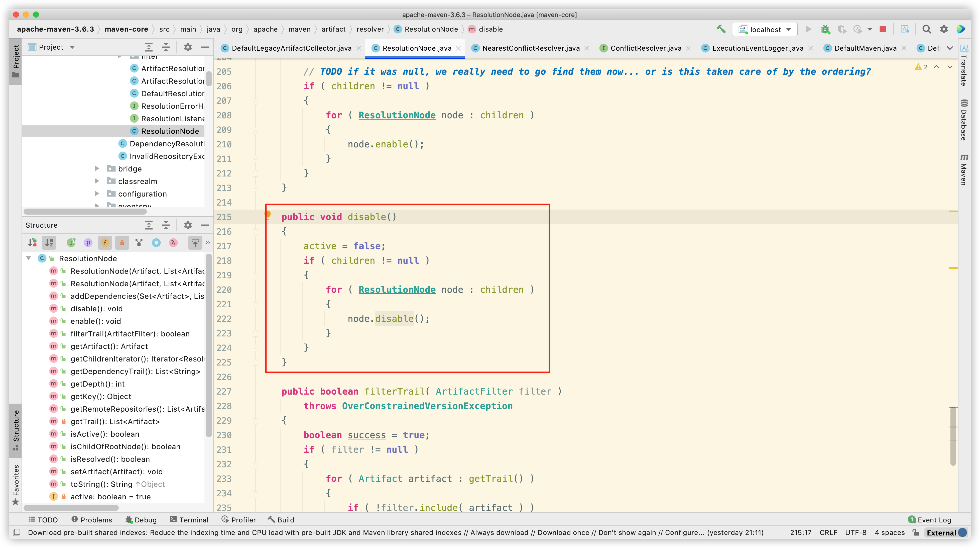Hide the Project panel
The image size is (980, 548).
205,47
